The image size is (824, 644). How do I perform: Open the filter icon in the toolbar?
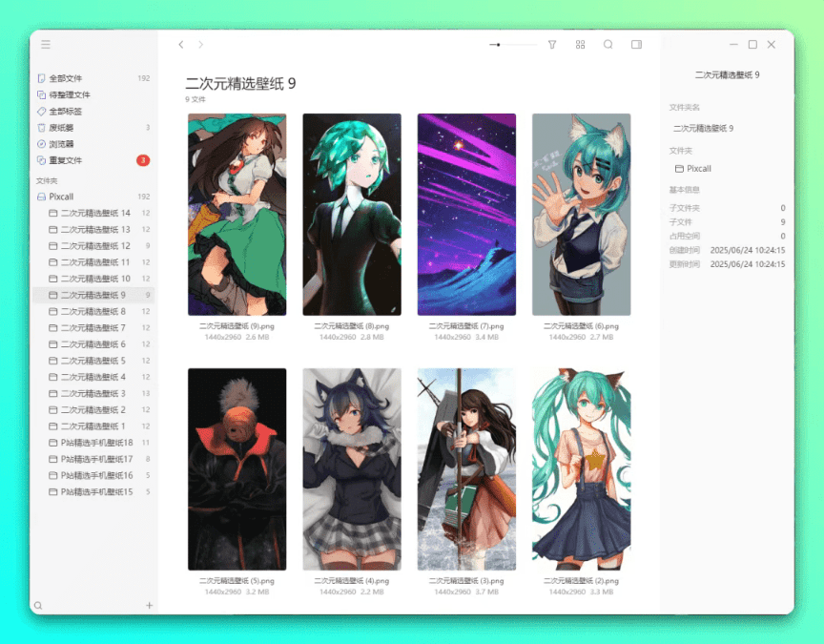(552, 44)
